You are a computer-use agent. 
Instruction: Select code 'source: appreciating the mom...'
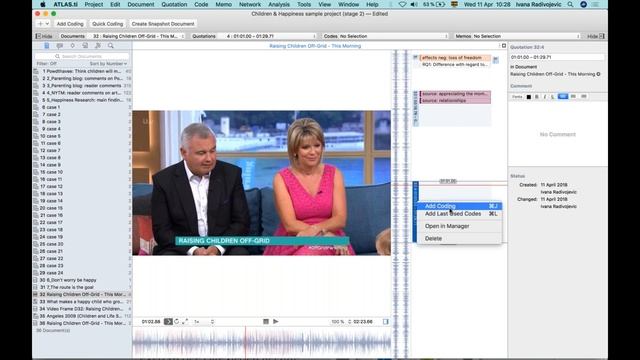[455, 93]
